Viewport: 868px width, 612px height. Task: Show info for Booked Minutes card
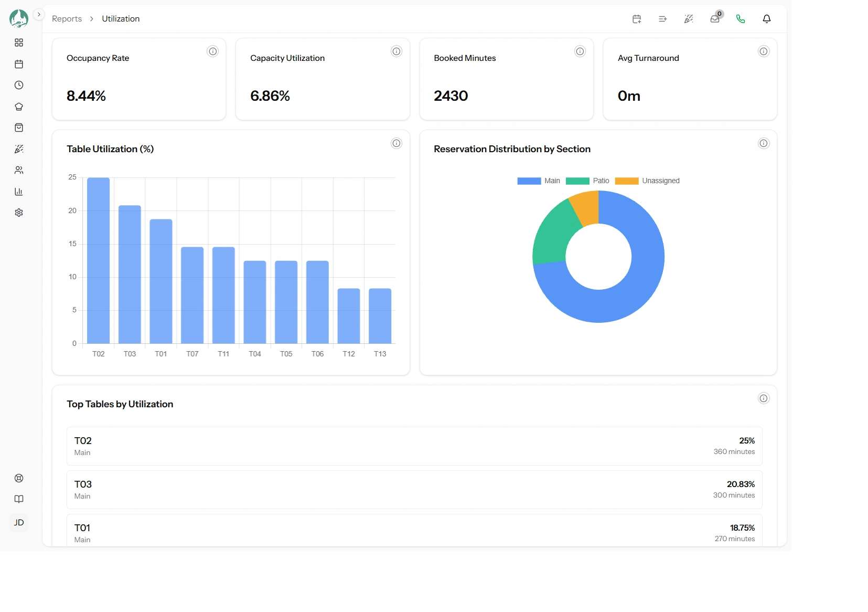580,51
